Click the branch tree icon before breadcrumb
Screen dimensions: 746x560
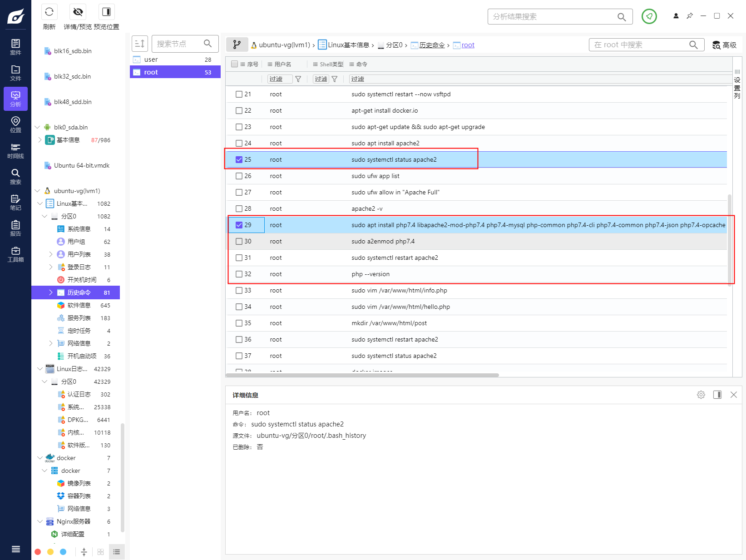237,45
